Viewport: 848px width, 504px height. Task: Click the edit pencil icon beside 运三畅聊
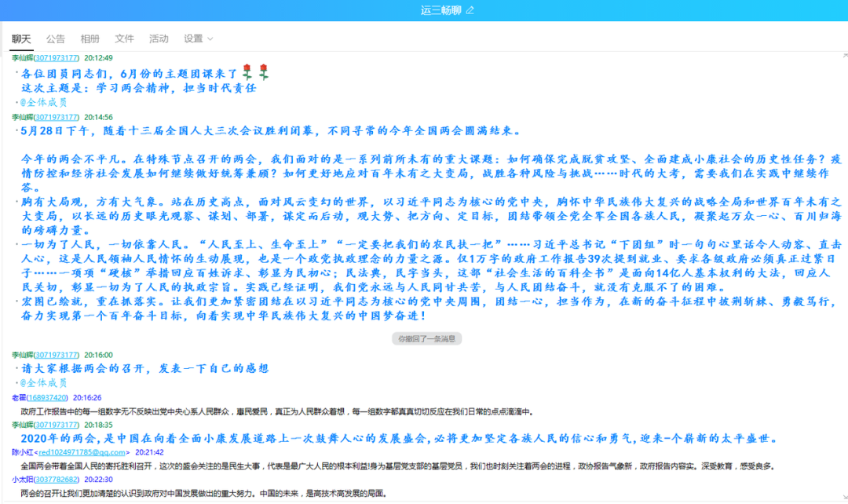point(470,10)
